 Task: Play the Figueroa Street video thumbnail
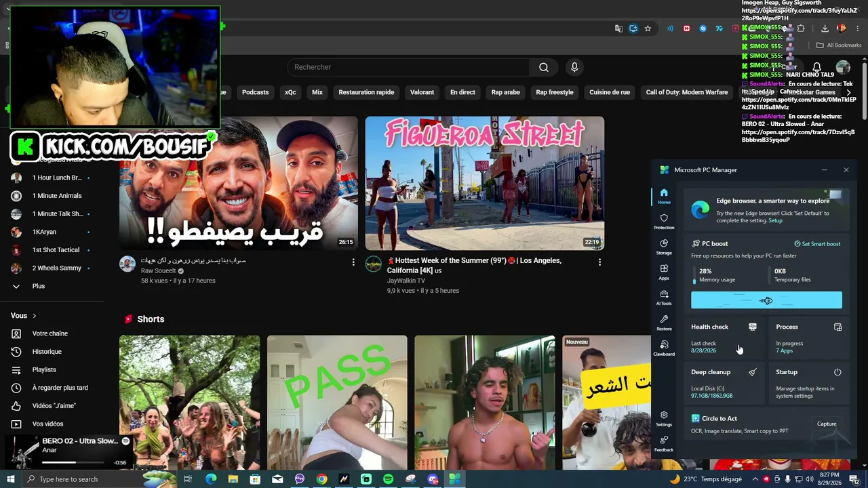coord(485,183)
